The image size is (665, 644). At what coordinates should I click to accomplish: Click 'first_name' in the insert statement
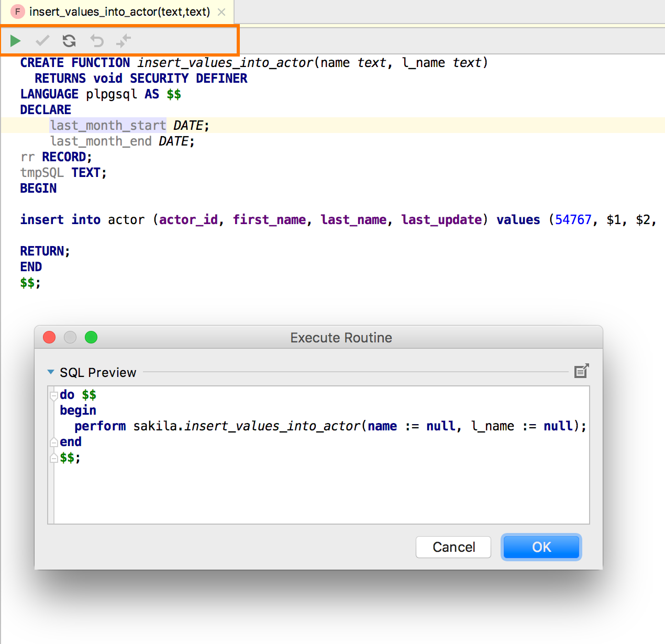[269, 220]
